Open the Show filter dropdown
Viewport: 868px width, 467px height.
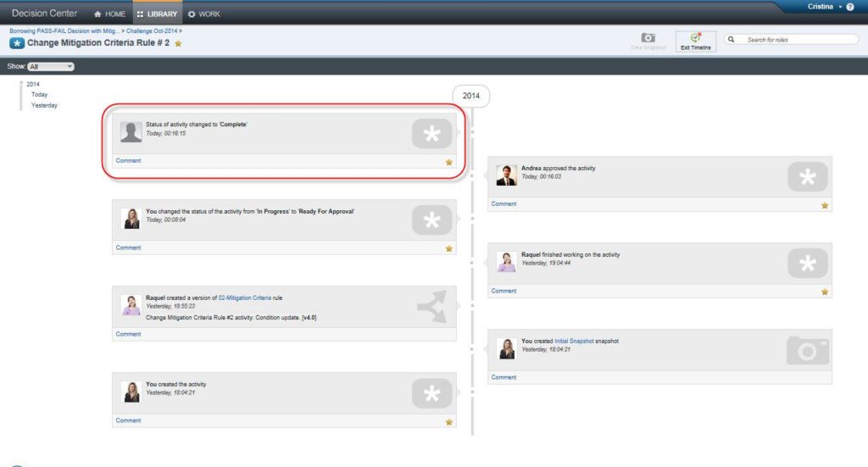51,66
